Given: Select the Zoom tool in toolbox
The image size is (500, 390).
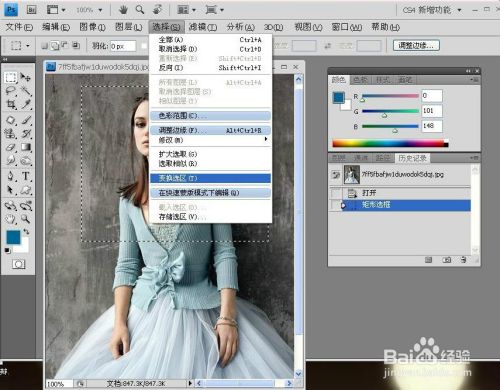Looking at the screenshot, I should click(26, 219).
